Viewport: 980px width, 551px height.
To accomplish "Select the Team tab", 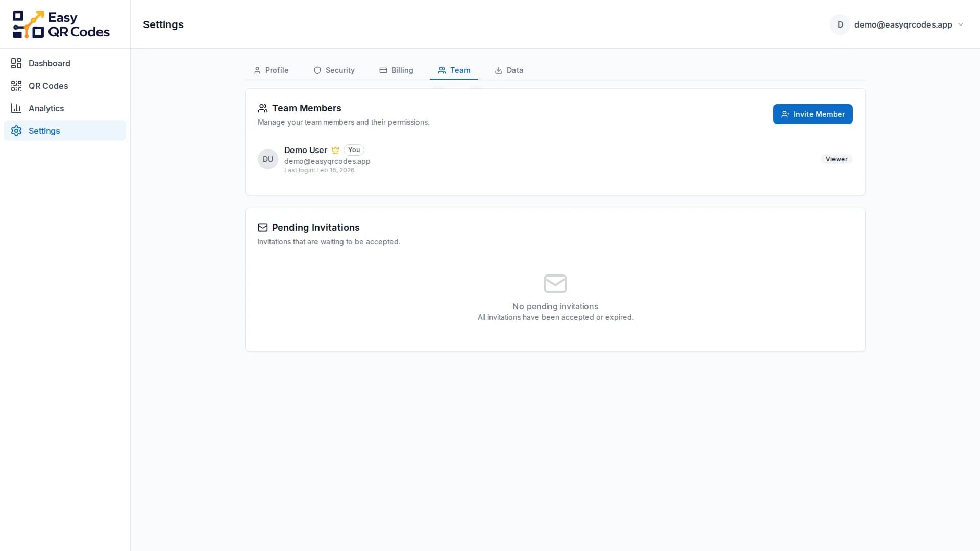I will (x=454, y=70).
